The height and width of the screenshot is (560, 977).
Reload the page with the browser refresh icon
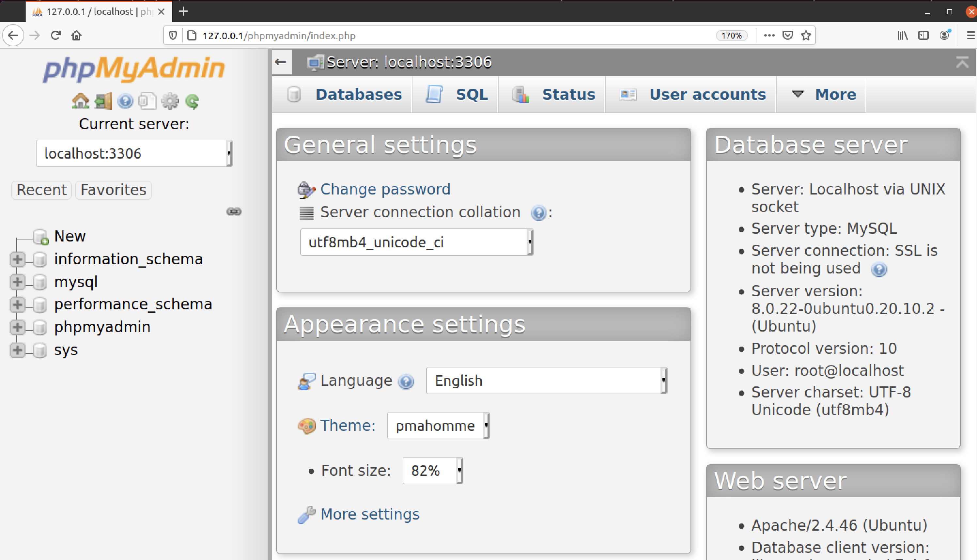55,35
